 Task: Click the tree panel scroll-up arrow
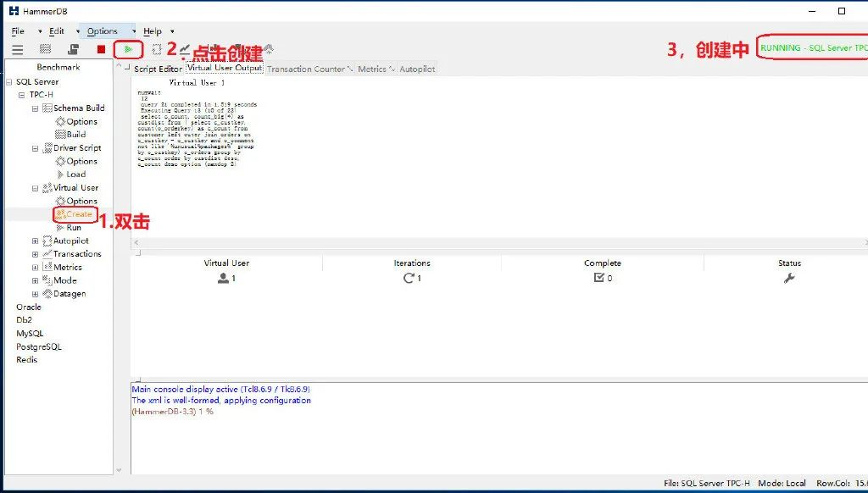(x=119, y=66)
